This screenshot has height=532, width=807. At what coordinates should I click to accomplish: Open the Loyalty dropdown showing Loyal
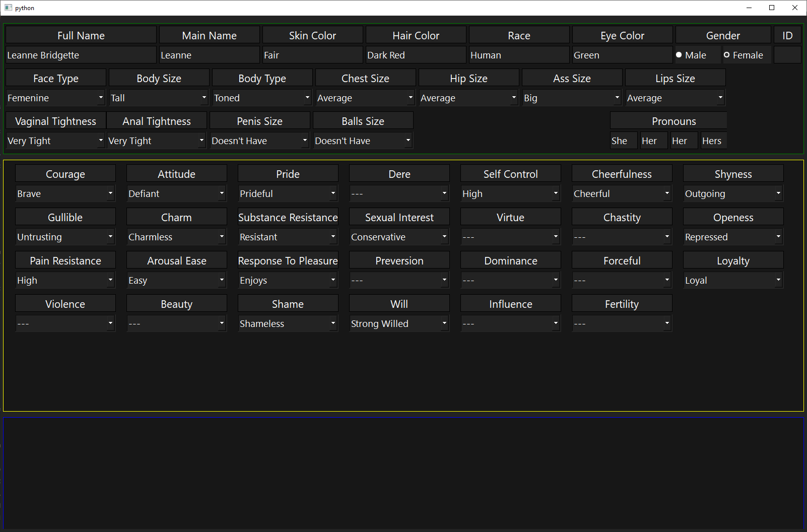[733, 281]
